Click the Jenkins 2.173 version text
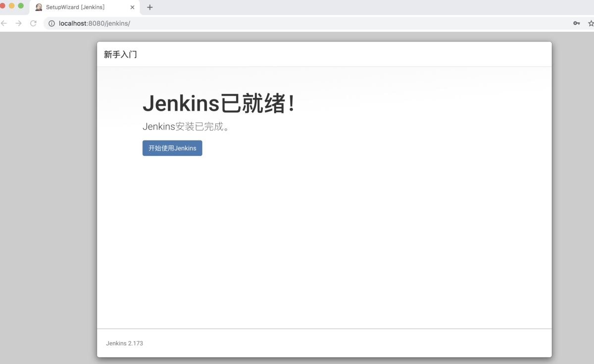This screenshot has height=364, width=594. (x=124, y=343)
